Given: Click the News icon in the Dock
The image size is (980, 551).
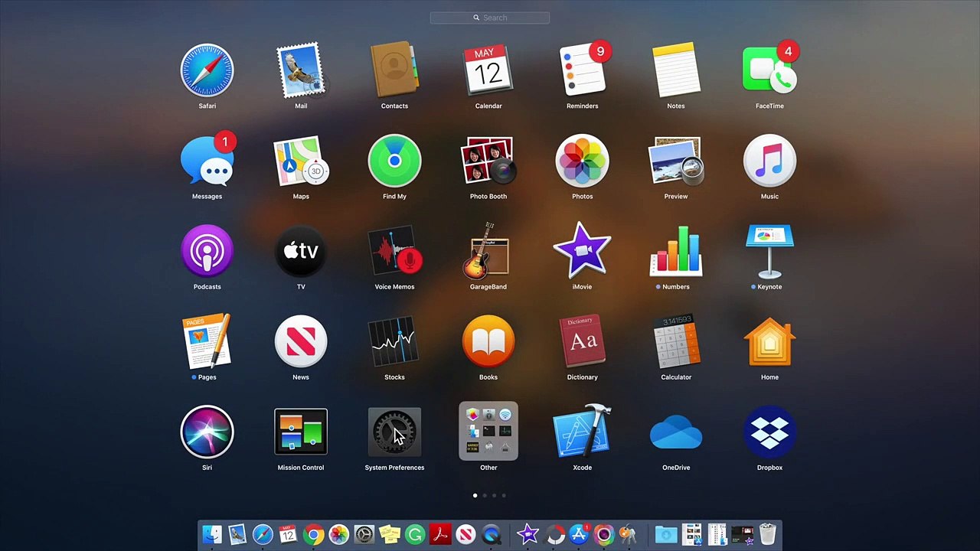Looking at the screenshot, I should [465, 534].
